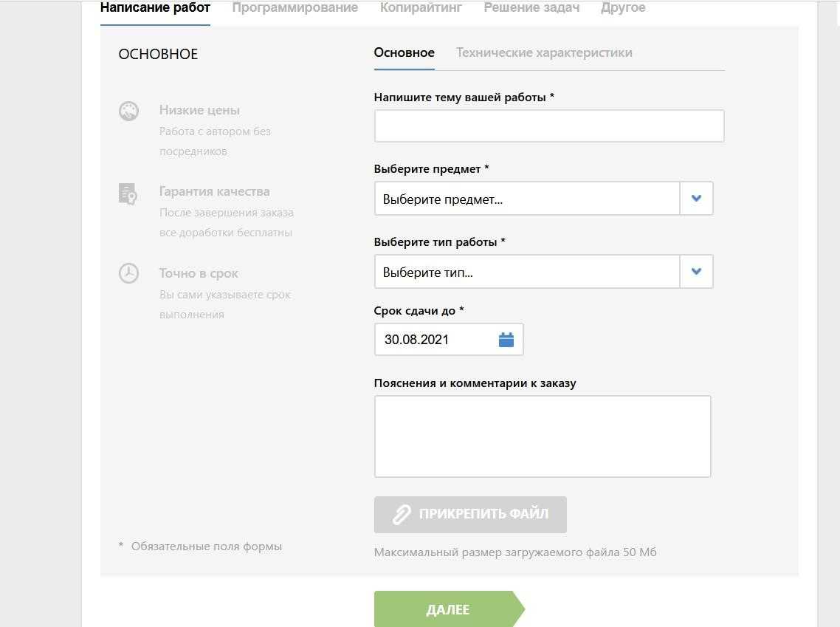The width and height of the screenshot is (840, 627).
Task: Switch to the Копирайтинг tab
Action: [x=421, y=8]
